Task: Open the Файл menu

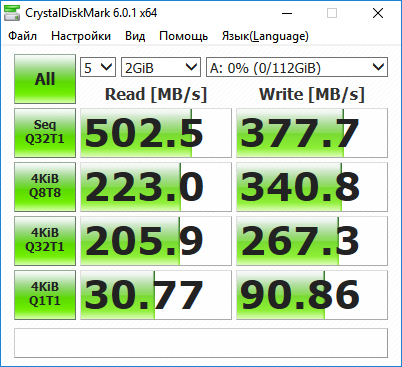Action: coord(22,36)
